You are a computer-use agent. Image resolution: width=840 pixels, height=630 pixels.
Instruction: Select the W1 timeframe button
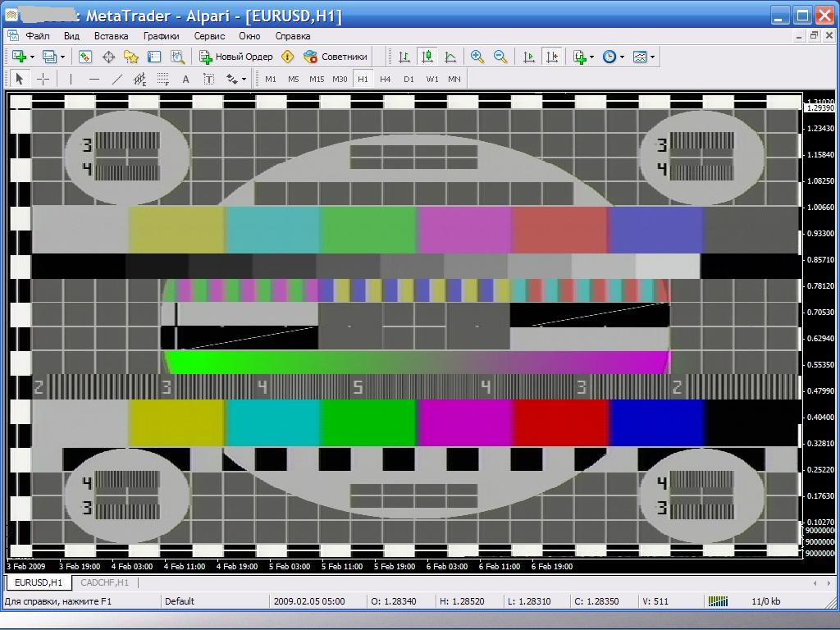click(431, 80)
